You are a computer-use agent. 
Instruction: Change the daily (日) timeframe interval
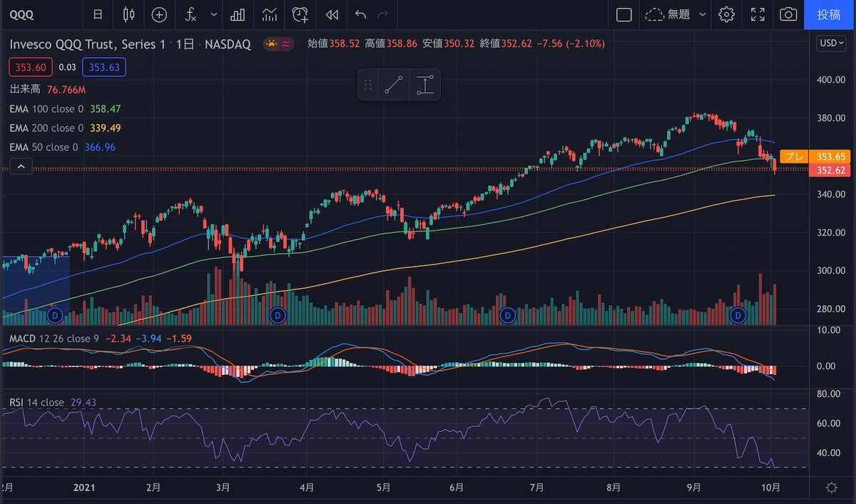98,14
